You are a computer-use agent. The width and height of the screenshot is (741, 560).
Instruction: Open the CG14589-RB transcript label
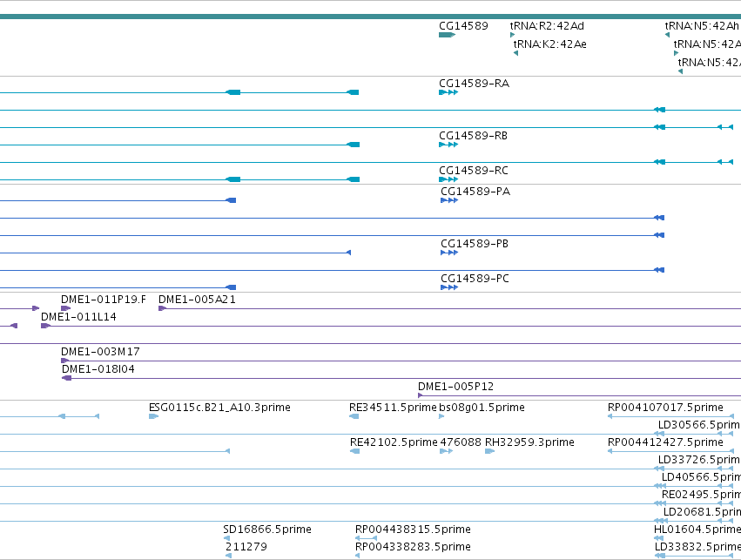(x=473, y=136)
